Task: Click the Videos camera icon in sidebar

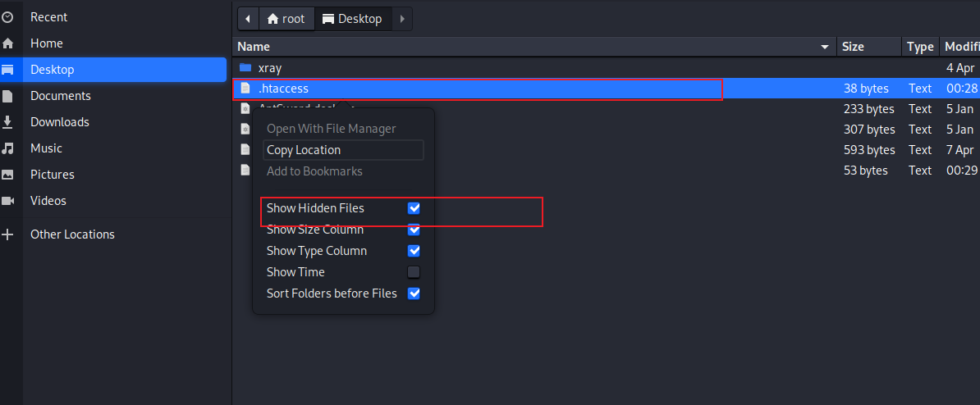Action: (x=7, y=201)
